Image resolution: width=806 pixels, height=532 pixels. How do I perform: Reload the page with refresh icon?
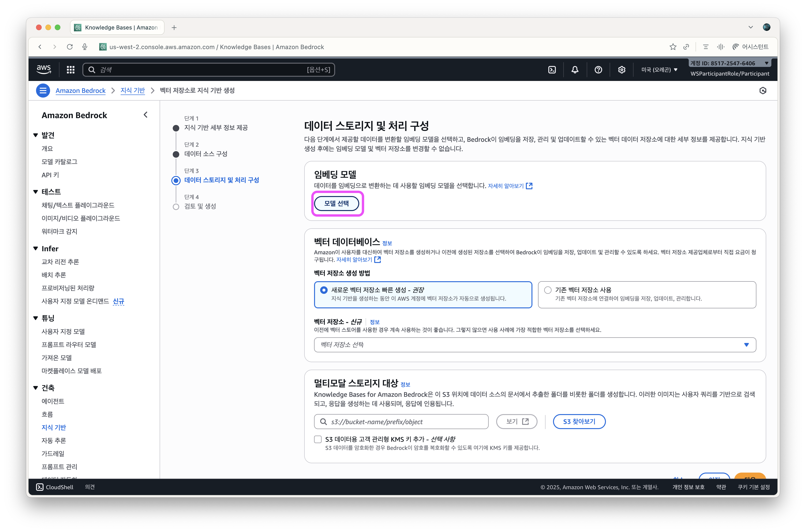(x=70, y=47)
